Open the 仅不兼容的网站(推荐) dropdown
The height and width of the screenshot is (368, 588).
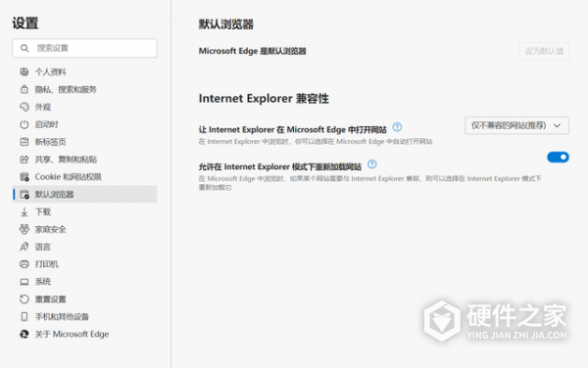(x=516, y=125)
